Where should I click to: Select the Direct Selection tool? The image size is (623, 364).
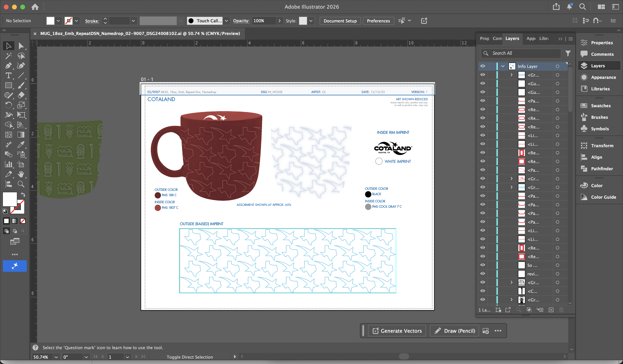tap(21, 46)
